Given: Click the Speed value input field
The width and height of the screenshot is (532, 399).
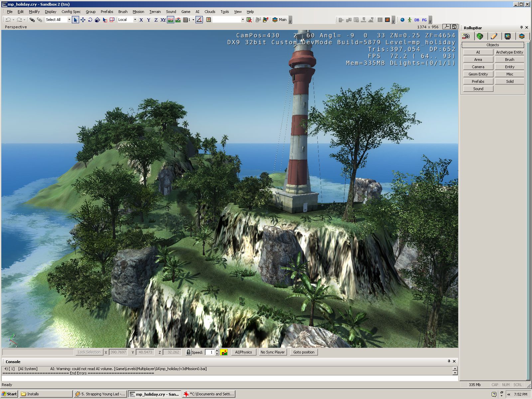Looking at the screenshot, I should click(210, 352).
